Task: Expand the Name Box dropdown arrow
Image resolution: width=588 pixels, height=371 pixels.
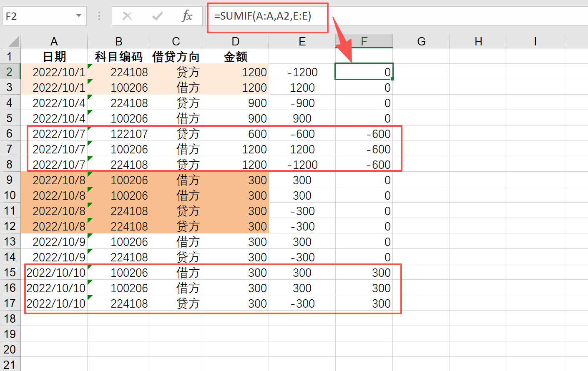Action: pyautogui.click(x=78, y=16)
